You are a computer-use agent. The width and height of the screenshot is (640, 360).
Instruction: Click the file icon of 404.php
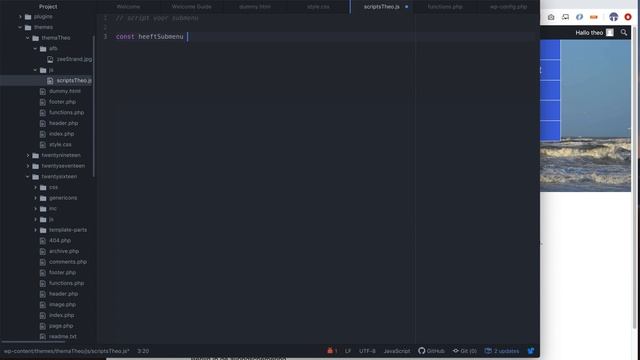tap(42, 240)
